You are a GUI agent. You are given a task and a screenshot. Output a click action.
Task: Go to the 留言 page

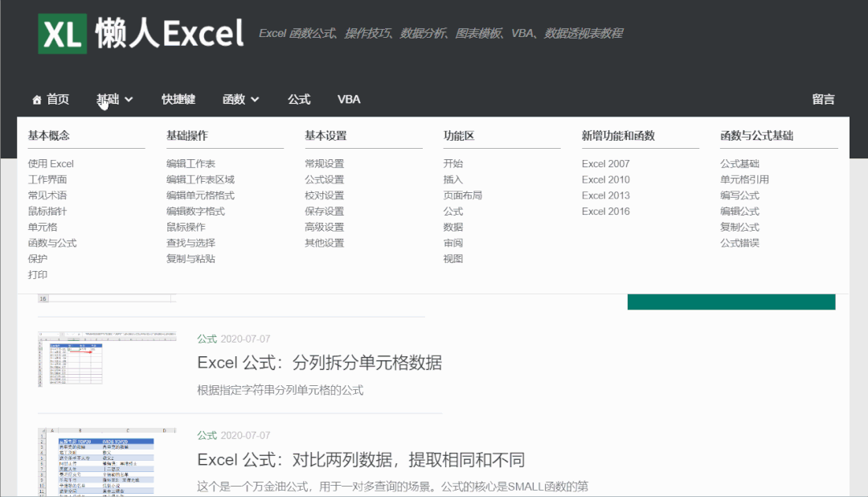click(823, 99)
